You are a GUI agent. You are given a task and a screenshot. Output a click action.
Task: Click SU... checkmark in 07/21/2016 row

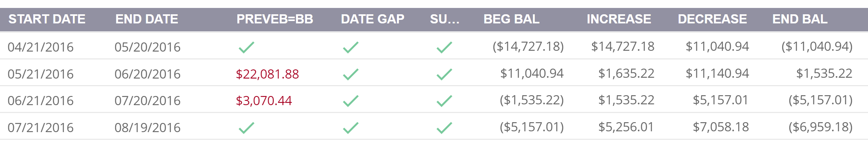[x=444, y=128]
